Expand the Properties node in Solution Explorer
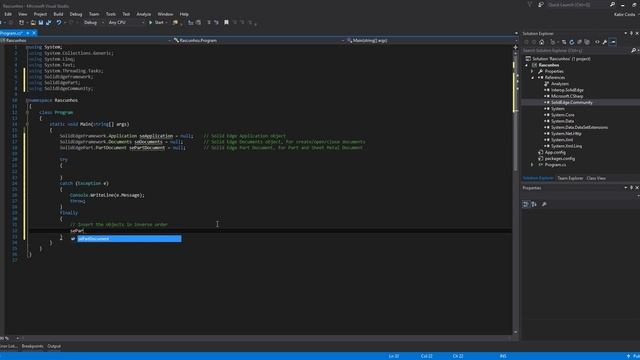The height and width of the screenshot is (360, 640). (x=532, y=71)
